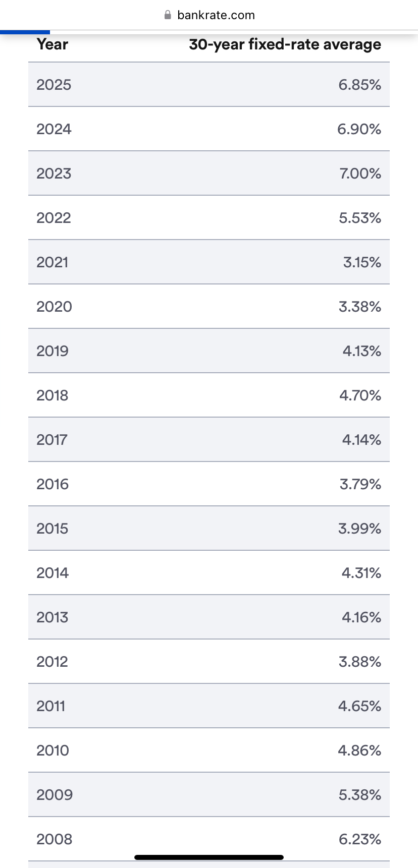The width and height of the screenshot is (418, 868).
Task: Tap the 2020 year cell
Action: pos(54,307)
